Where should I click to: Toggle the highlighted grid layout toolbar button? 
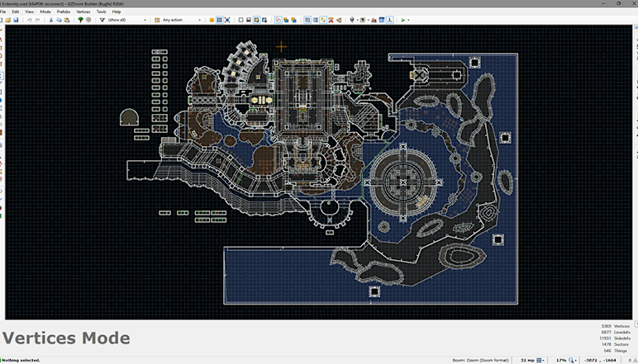tap(307, 20)
